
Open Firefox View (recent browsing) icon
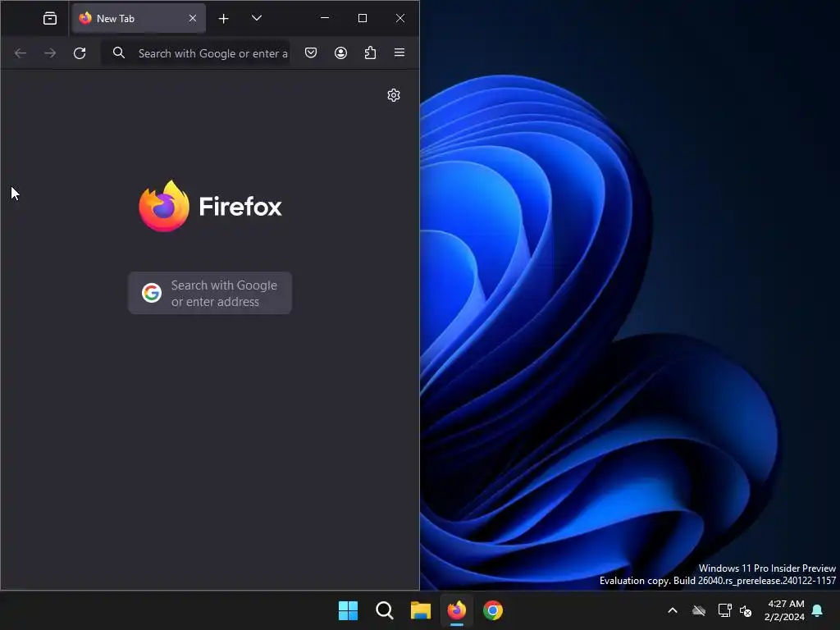click(x=50, y=19)
